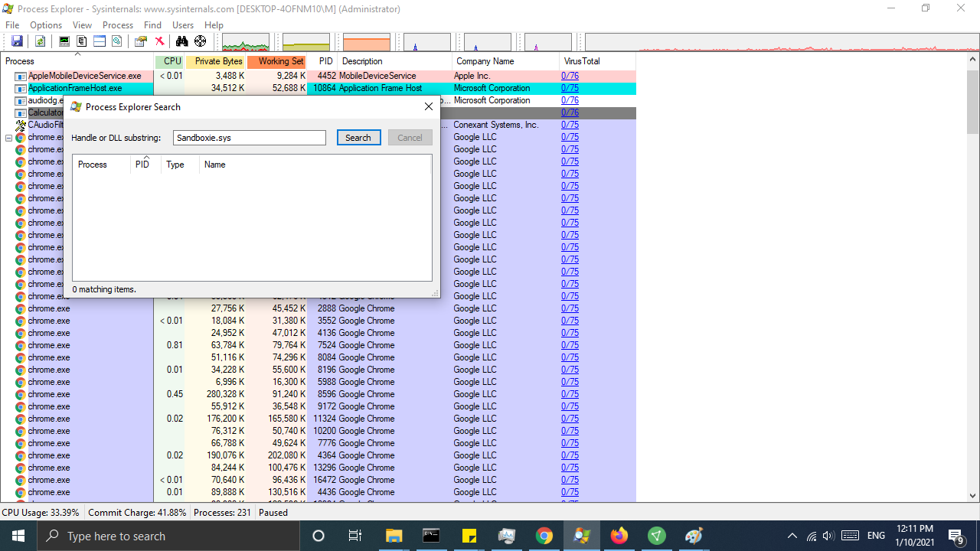
Task: Click the orange physical memory mini graph
Action: pos(367,42)
